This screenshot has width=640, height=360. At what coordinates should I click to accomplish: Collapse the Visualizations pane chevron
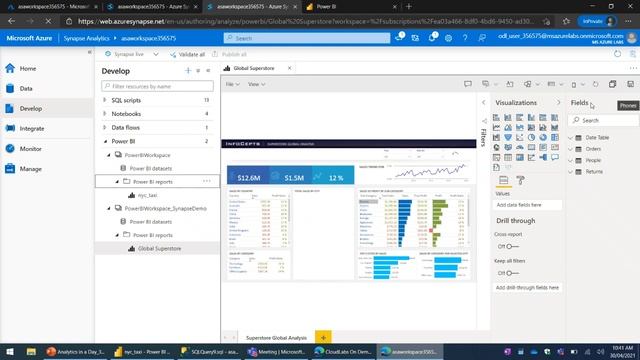[x=558, y=102]
